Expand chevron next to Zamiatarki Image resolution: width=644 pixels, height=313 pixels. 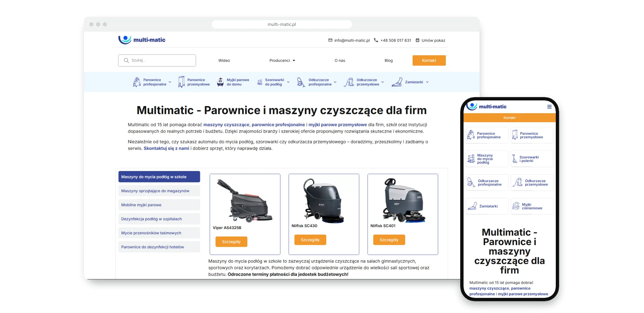pos(427,82)
